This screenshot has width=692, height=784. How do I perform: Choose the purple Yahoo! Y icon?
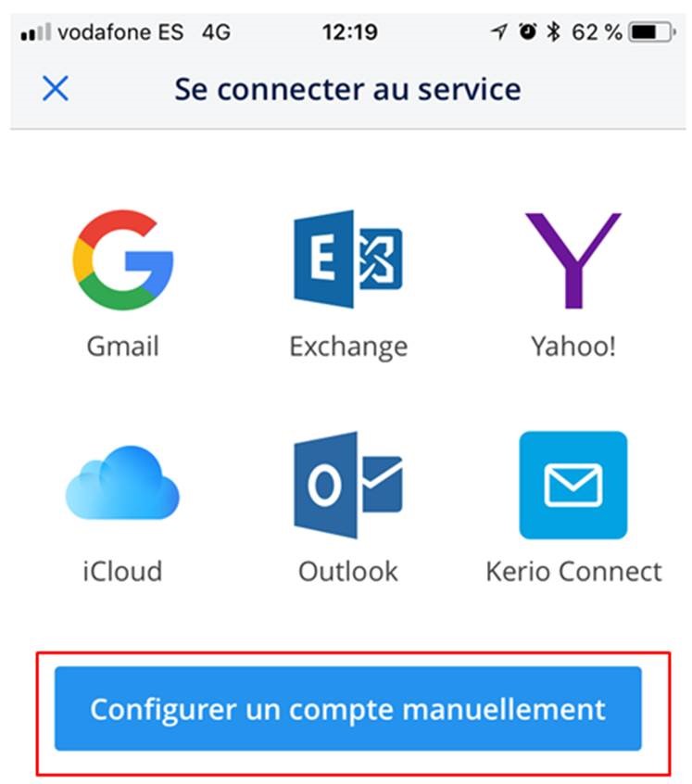point(572,259)
